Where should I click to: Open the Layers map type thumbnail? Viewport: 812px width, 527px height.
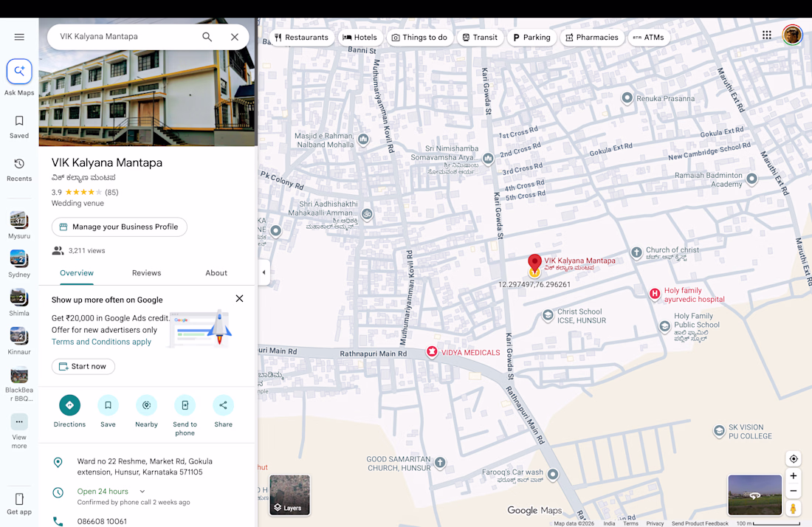(x=290, y=495)
